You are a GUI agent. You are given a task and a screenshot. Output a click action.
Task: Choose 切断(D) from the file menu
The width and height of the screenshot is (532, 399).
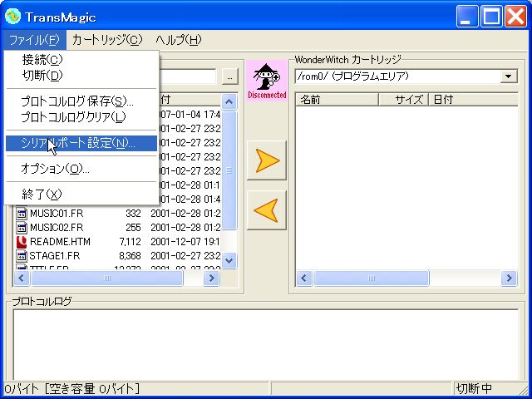coord(81,76)
